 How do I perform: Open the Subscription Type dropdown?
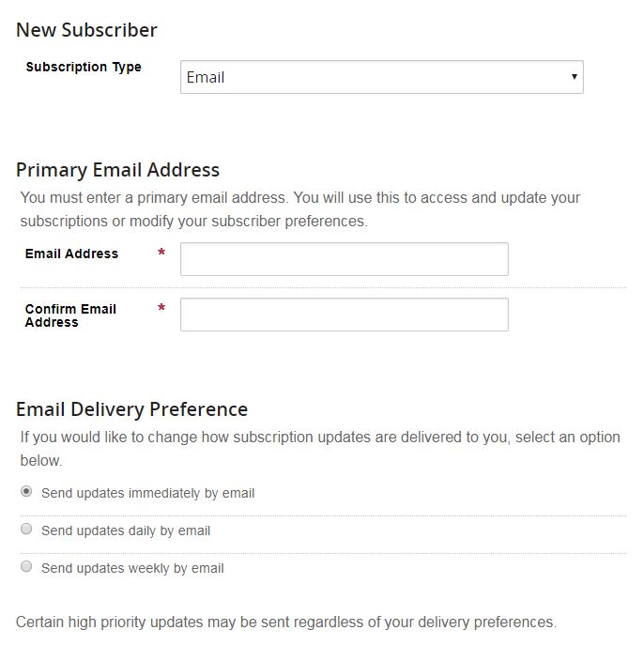381,77
